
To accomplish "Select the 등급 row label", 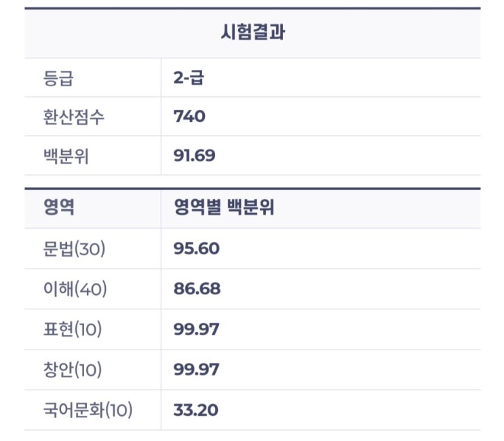I will (x=57, y=77).
